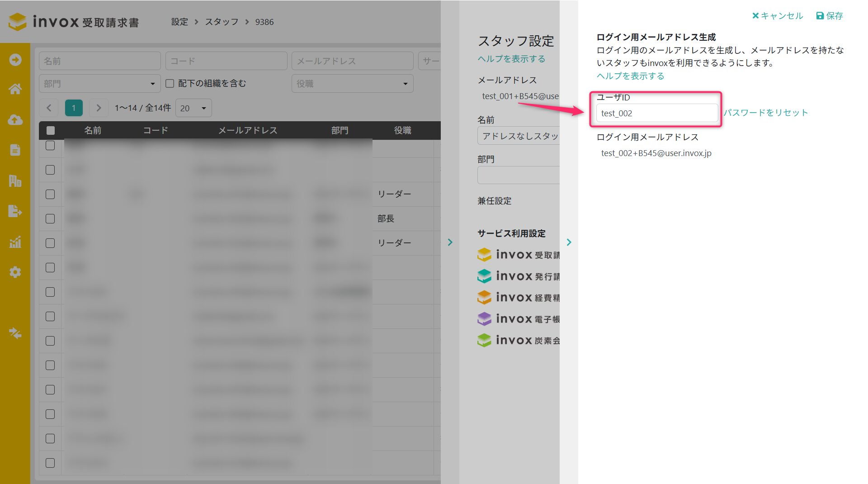Click the circled arrow icon atop the sidebar
The width and height of the screenshot is (868, 484).
[15, 60]
